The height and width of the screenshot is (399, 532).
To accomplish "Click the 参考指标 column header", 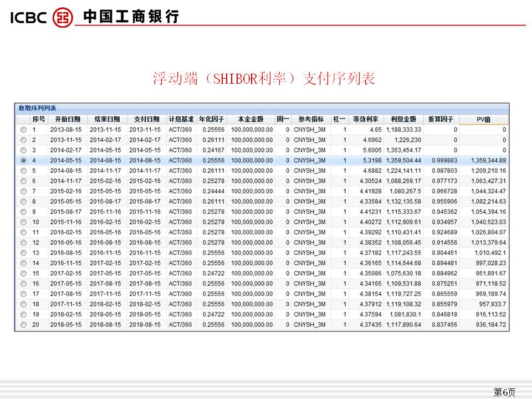I will pos(311,119).
